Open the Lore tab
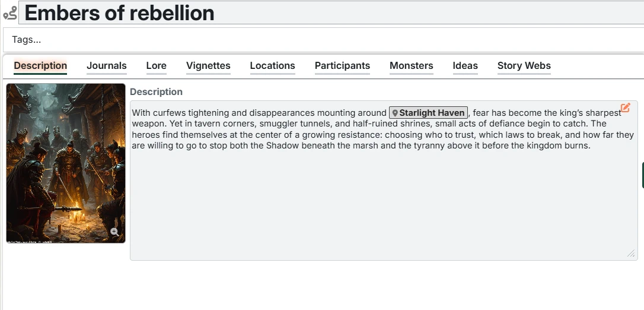This screenshot has width=644, height=310. click(156, 66)
